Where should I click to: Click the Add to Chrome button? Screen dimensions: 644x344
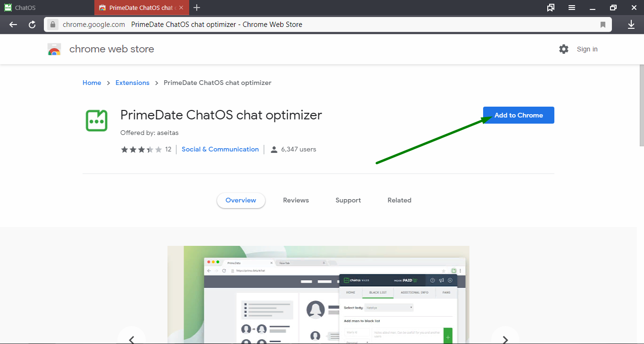click(x=519, y=115)
